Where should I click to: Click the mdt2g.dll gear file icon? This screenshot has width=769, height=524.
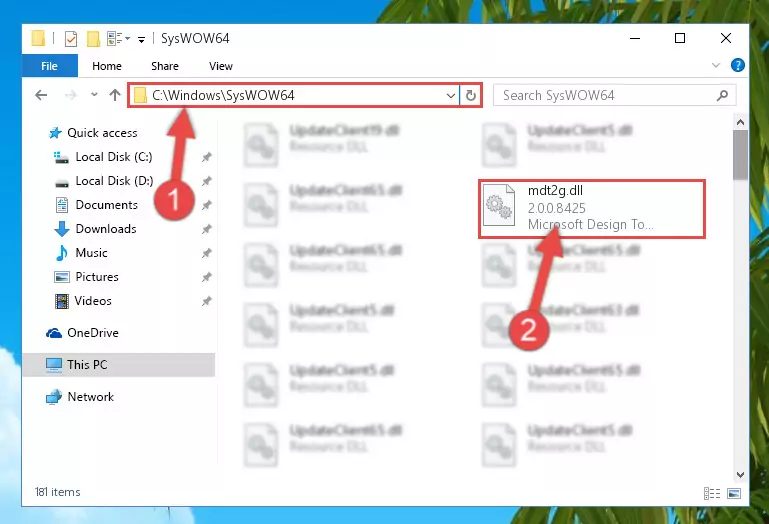point(498,205)
